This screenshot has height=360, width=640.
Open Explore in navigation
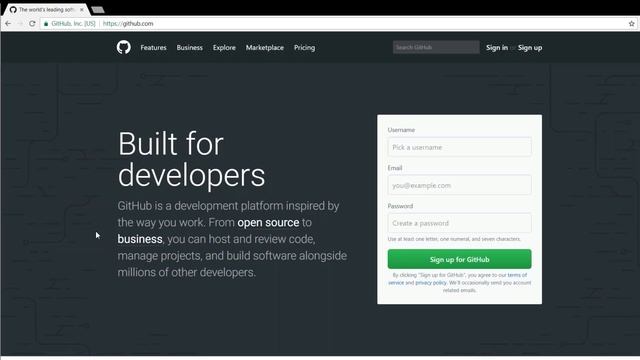224,47
